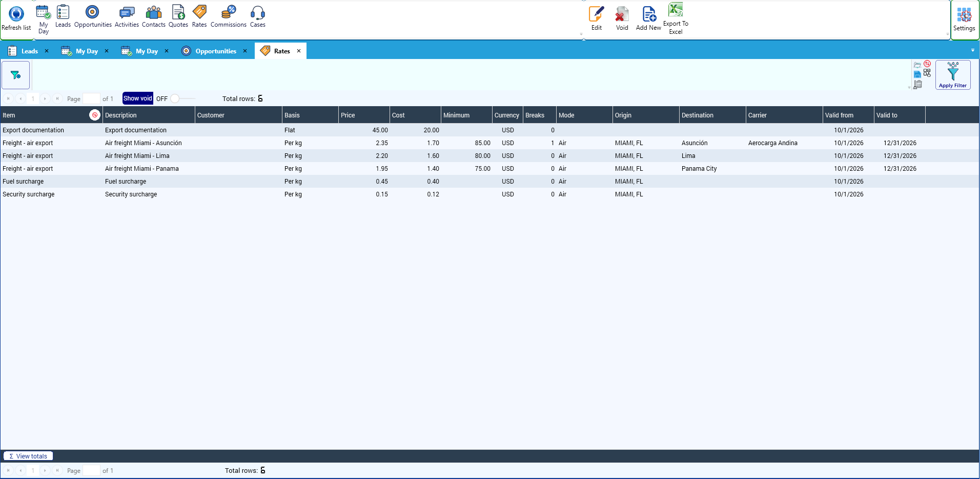Click the open saved filter folder icon
Screen dimensions: 980x479
coord(917,65)
